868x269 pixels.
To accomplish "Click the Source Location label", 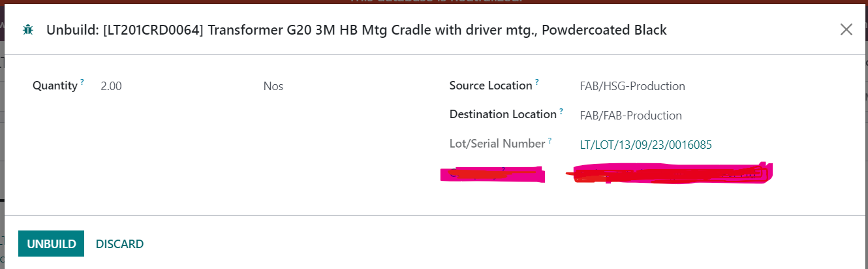I will [x=491, y=86].
